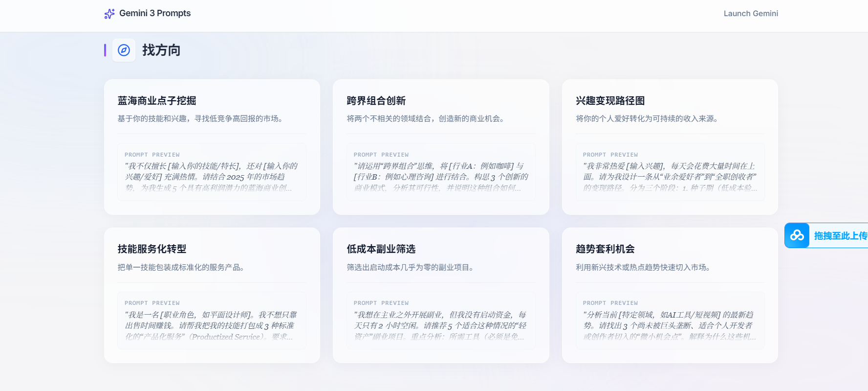Open the 低成本副业筛选 card title
Screen dimensions: 868x391
click(x=381, y=249)
